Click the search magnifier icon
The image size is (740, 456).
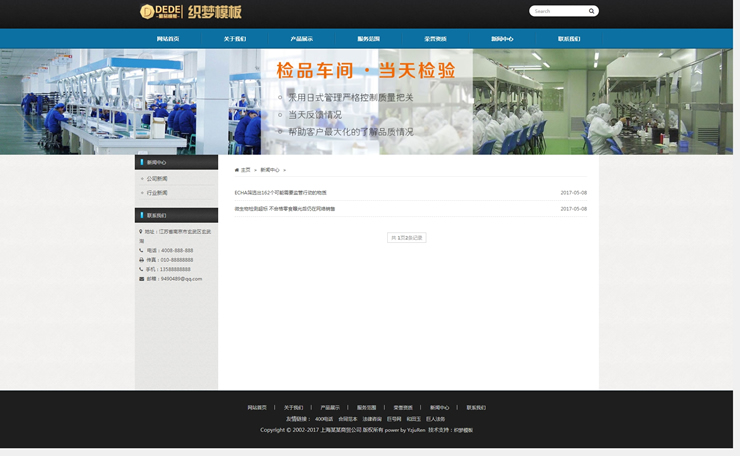tap(592, 11)
